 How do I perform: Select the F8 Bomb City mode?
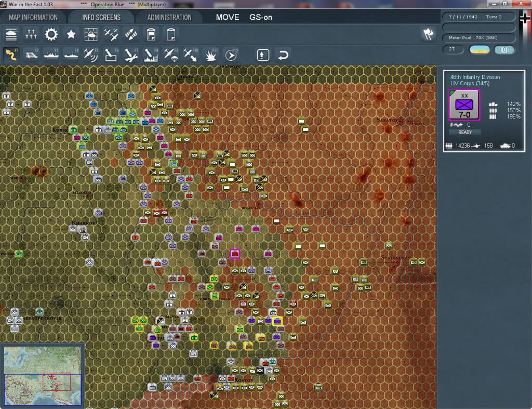pyautogui.click(x=151, y=55)
